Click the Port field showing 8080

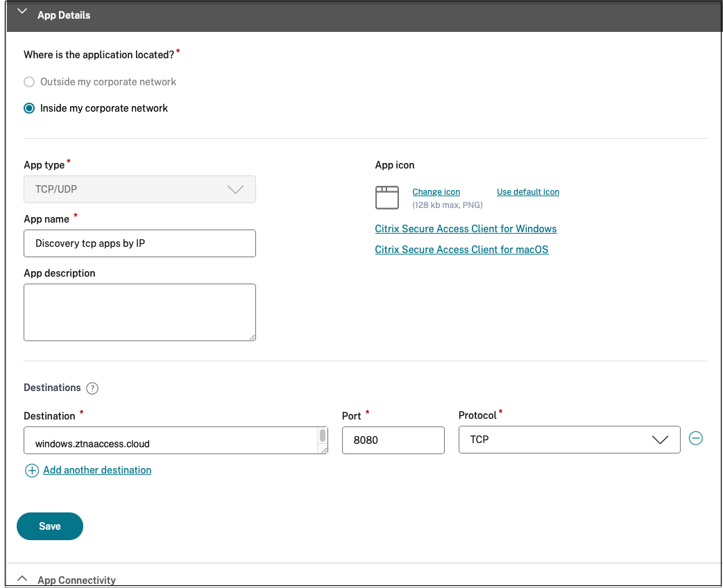393,440
